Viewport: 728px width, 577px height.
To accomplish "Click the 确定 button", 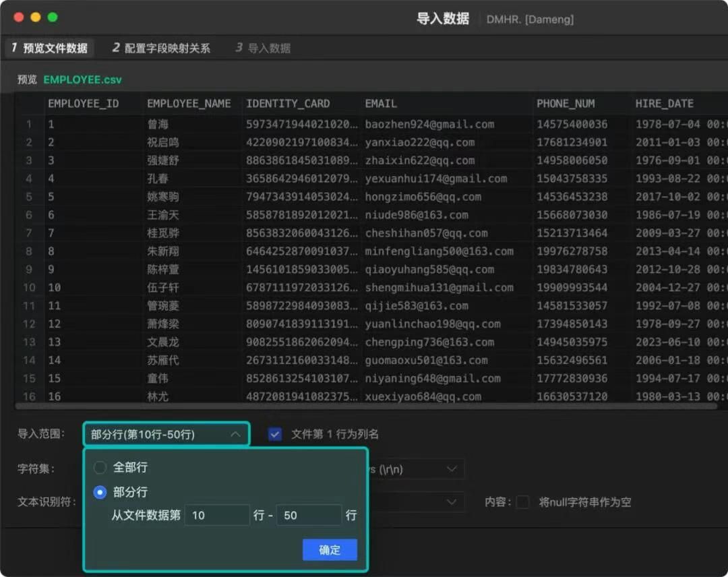I will [330, 549].
